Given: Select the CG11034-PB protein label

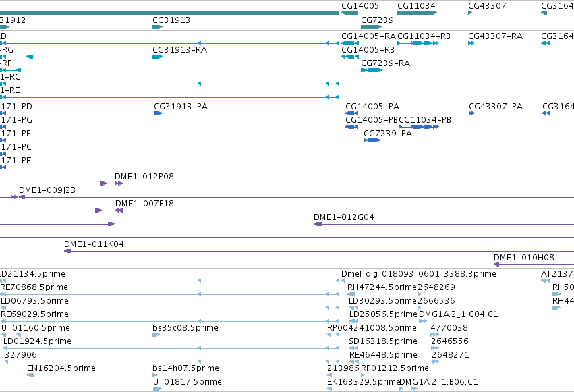Looking at the screenshot, I should [425, 120].
